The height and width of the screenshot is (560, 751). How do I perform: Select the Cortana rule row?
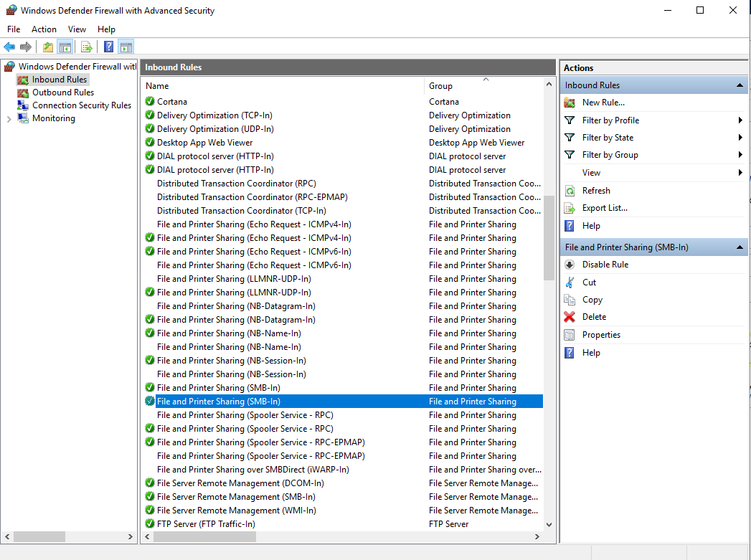click(x=343, y=102)
